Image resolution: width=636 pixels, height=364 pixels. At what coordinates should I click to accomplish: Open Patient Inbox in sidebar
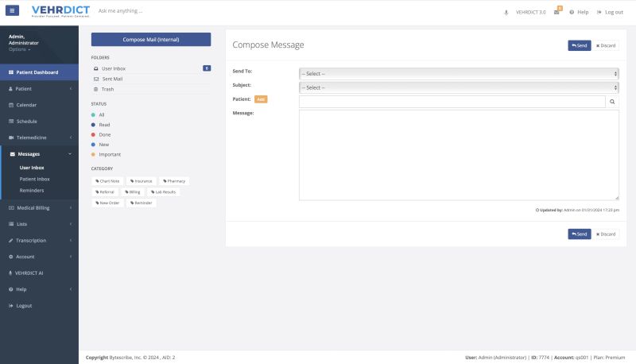(x=34, y=179)
